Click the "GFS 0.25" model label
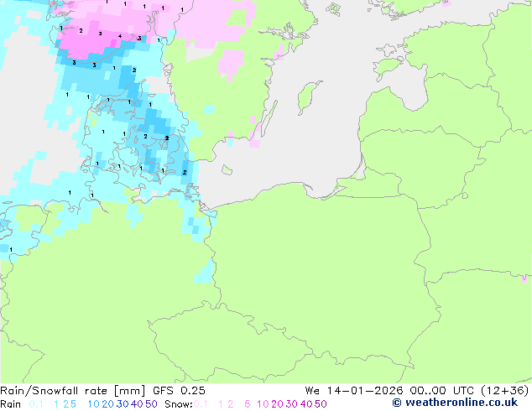 point(179,391)
